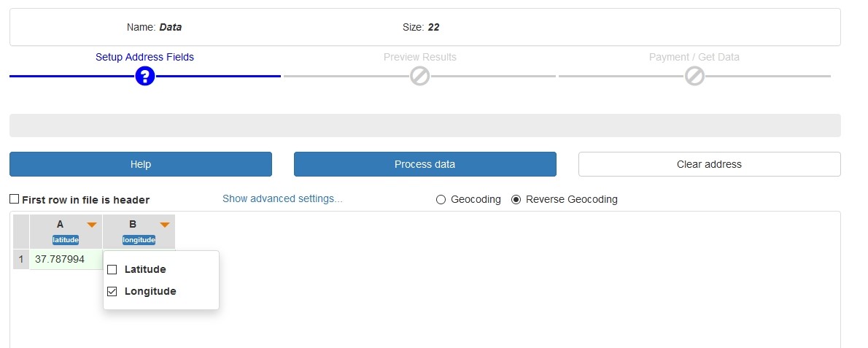Uncheck the Longitude checkbox in popup
Viewport: 868px width, 348px height.
click(112, 291)
